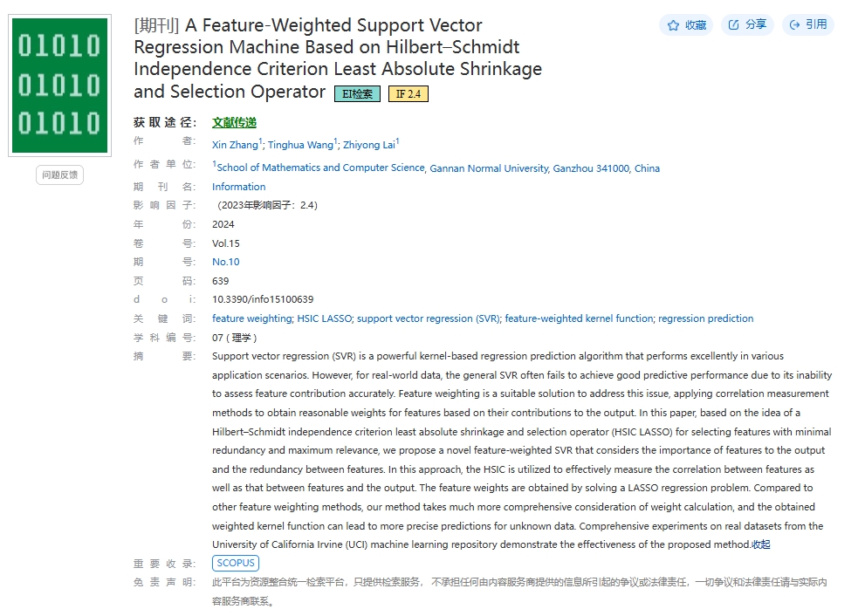Viewport: 865px width, 616px height.
Task: Click the SCOPUS index tag
Action: click(236, 563)
